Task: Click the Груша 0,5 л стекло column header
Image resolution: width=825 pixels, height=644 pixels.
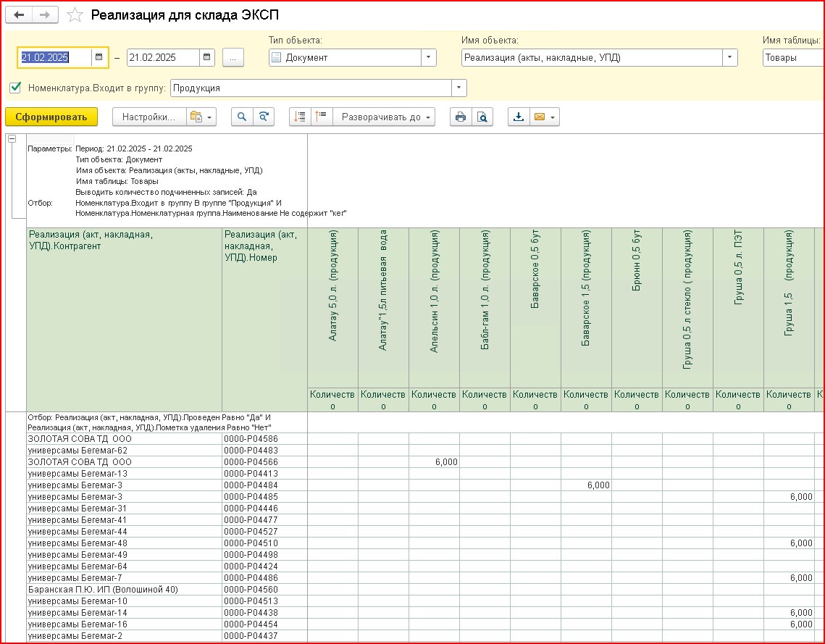Action: (687, 308)
